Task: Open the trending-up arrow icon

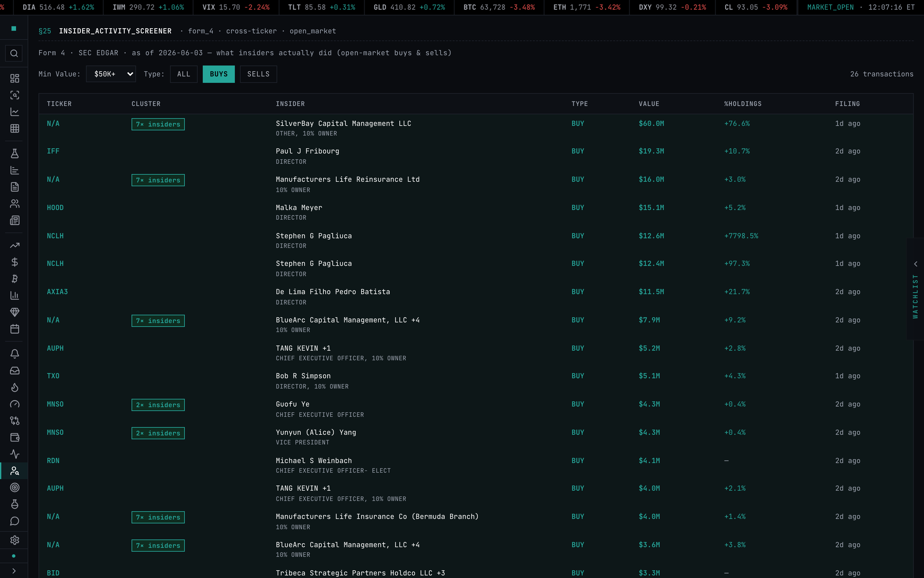Action: (x=14, y=245)
